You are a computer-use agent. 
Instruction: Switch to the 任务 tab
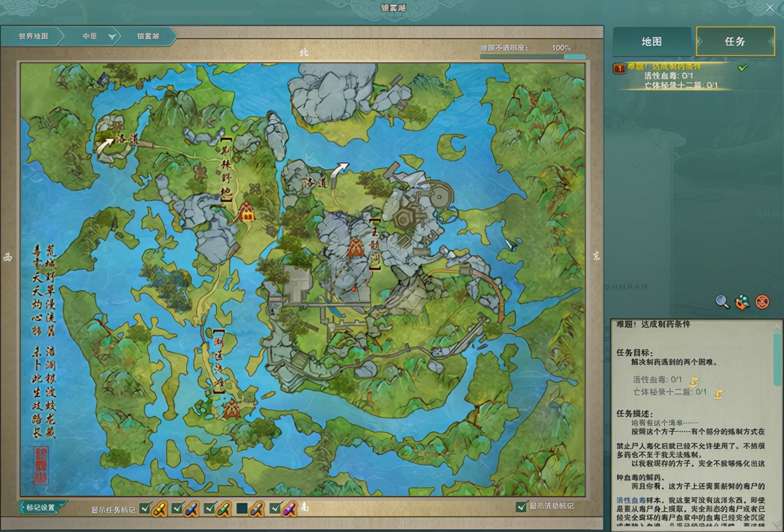click(735, 41)
